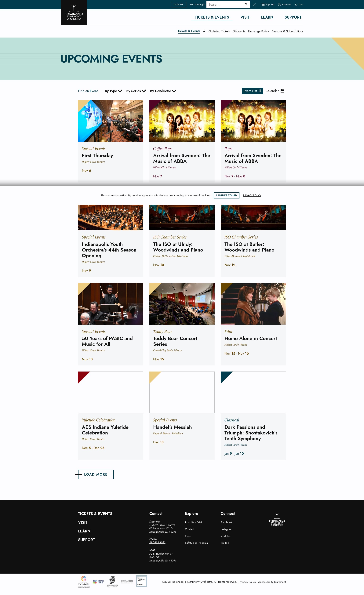Go to Discounts subpage
This screenshot has width=364, height=595.
pos(239,31)
